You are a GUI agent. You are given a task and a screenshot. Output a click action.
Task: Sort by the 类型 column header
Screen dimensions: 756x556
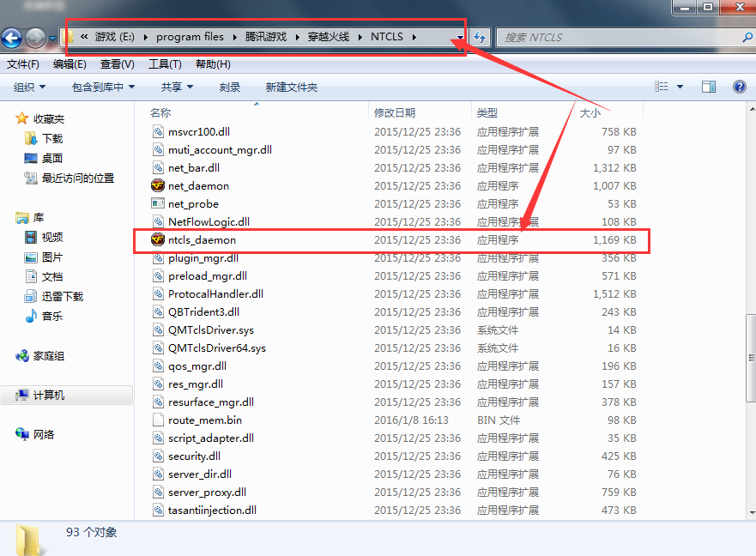pyautogui.click(x=487, y=113)
